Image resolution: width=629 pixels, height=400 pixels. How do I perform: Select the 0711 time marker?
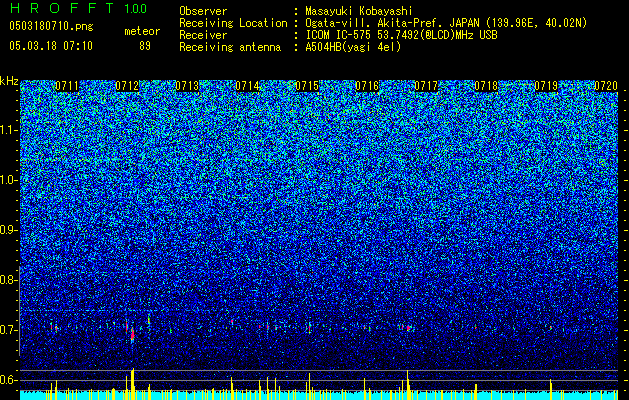click(67, 86)
